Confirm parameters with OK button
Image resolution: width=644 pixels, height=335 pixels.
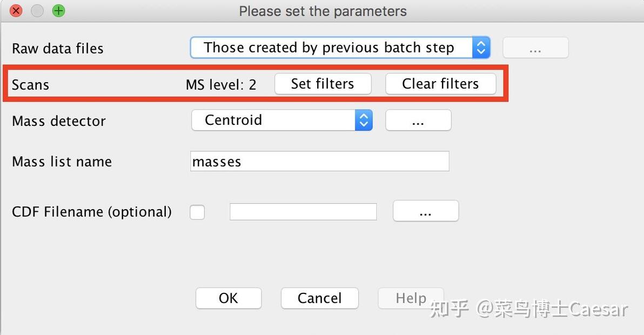(x=228, y=298)
